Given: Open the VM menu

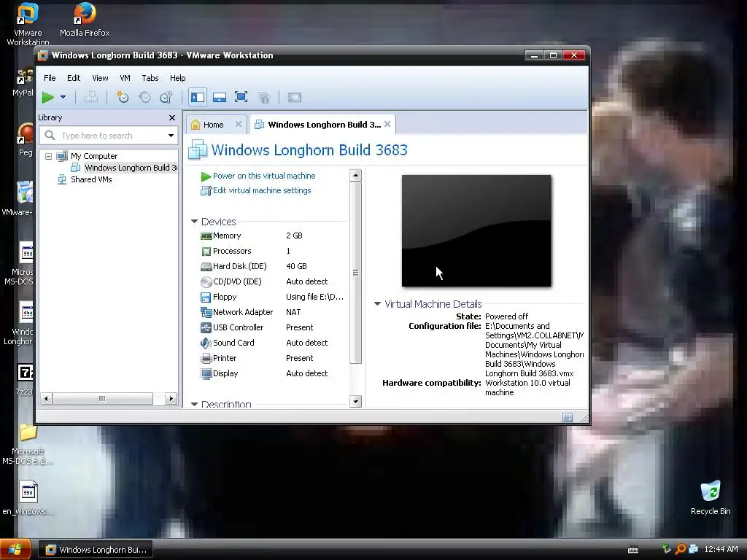Looking at the screenshot, I should coord(125,78).
